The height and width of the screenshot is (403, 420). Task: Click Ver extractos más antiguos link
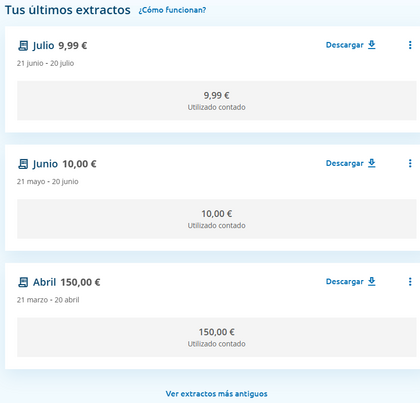coord(217,394)
